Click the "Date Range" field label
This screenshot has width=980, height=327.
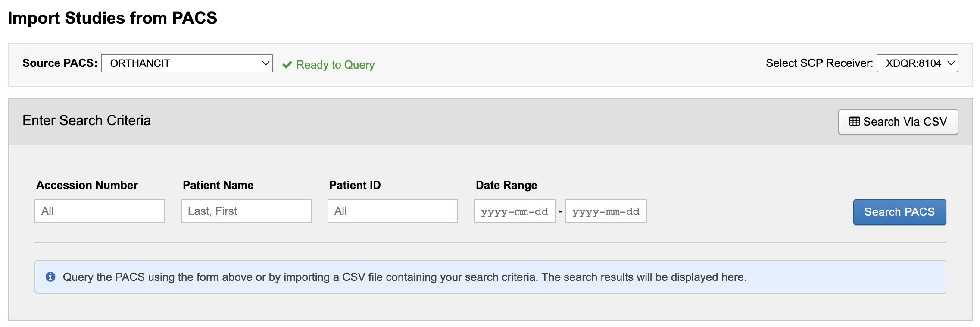pyautogui.click(x=506, y=185)
